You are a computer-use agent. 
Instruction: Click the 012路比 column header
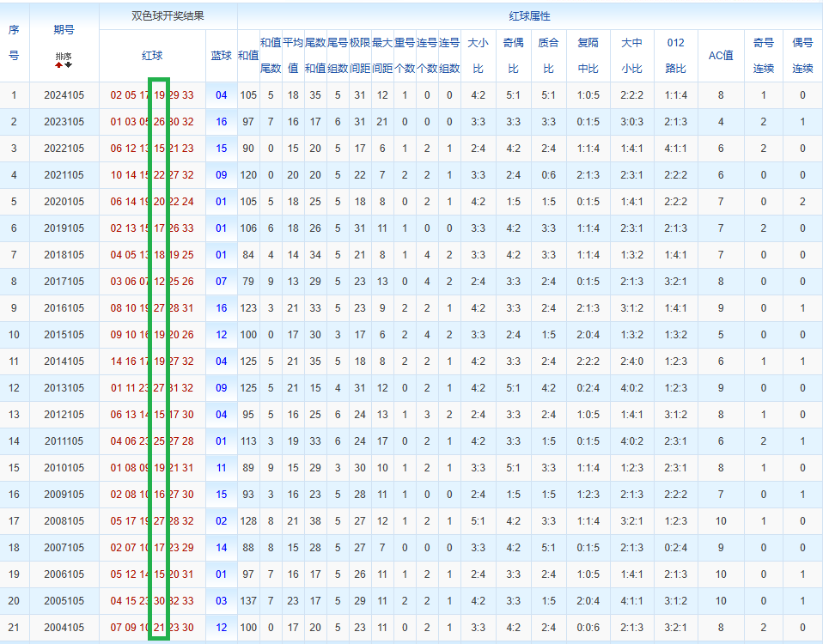675,55
